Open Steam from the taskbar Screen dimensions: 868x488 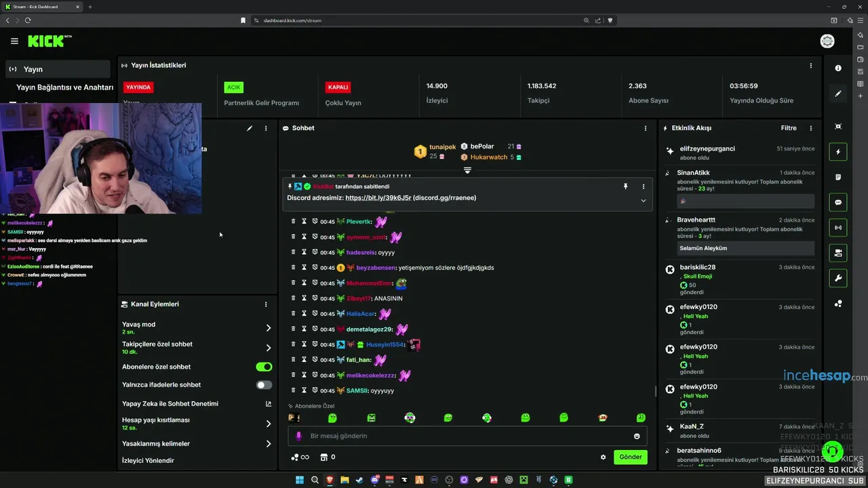click(359, 480)
